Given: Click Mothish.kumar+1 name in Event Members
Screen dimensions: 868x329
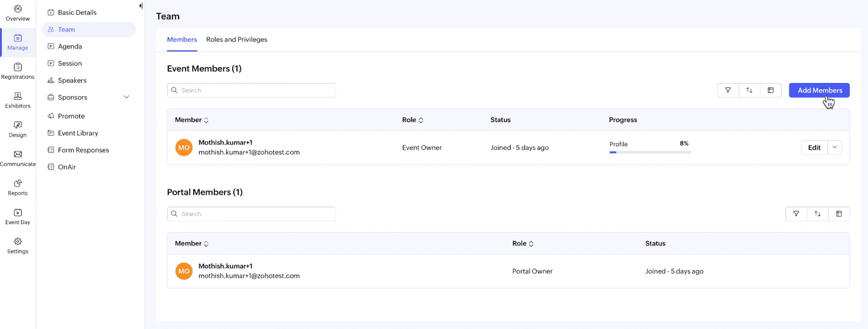Looking at the screenshot, I should [225, 143].
